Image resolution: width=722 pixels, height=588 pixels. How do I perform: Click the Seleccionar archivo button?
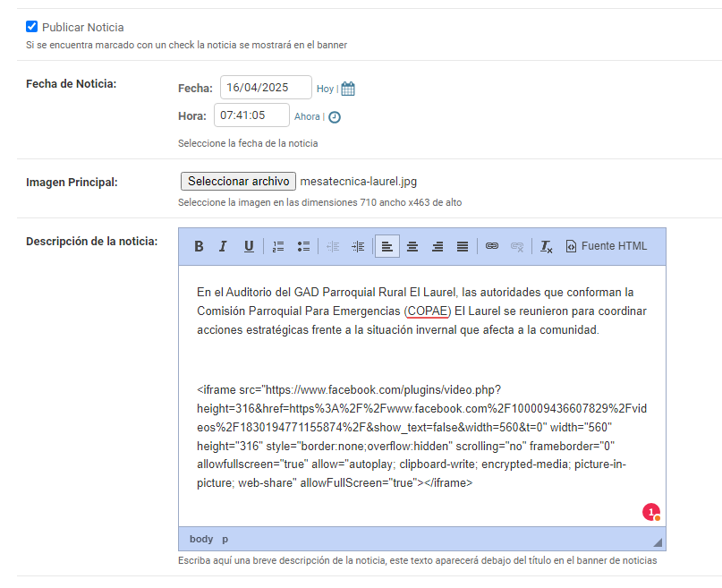pos(238,181)
